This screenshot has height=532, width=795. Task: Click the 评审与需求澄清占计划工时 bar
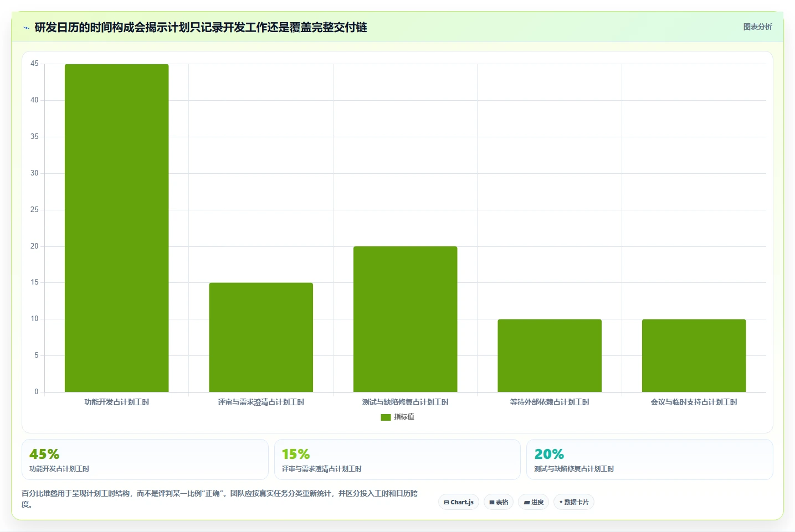261,337
